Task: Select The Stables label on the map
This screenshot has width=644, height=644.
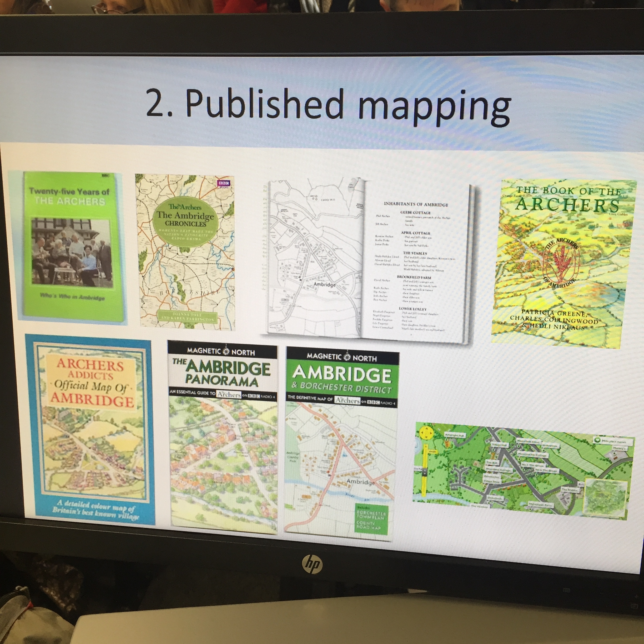Action: 570,490
